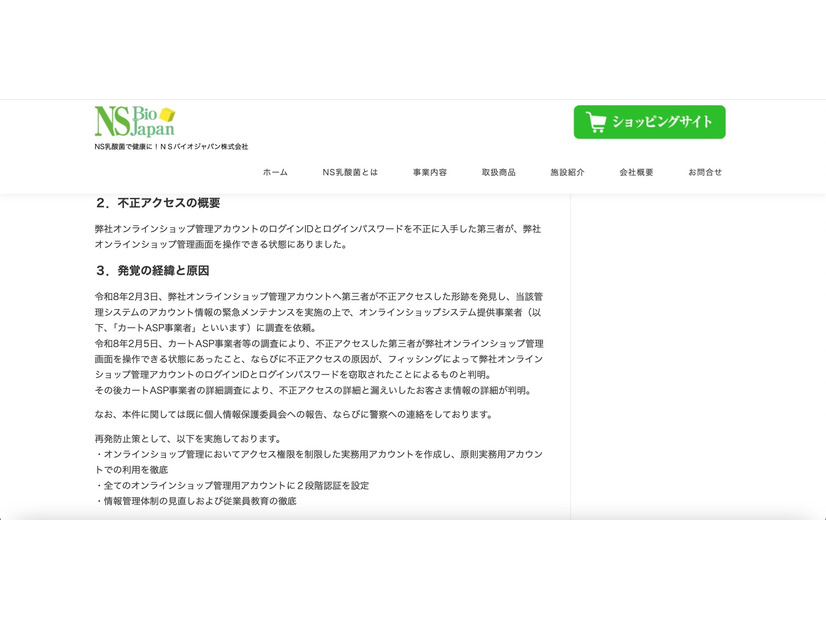Click the yellow lemon graphic in the logo
The height and width of the screenshot is (620, 826).
[x=168, y=113]
